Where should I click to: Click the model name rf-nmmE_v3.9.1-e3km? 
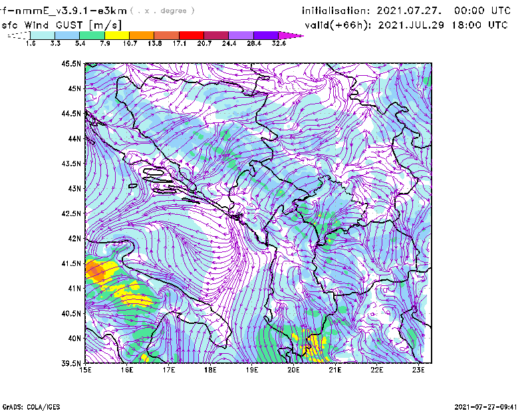(x=63, y=11)
